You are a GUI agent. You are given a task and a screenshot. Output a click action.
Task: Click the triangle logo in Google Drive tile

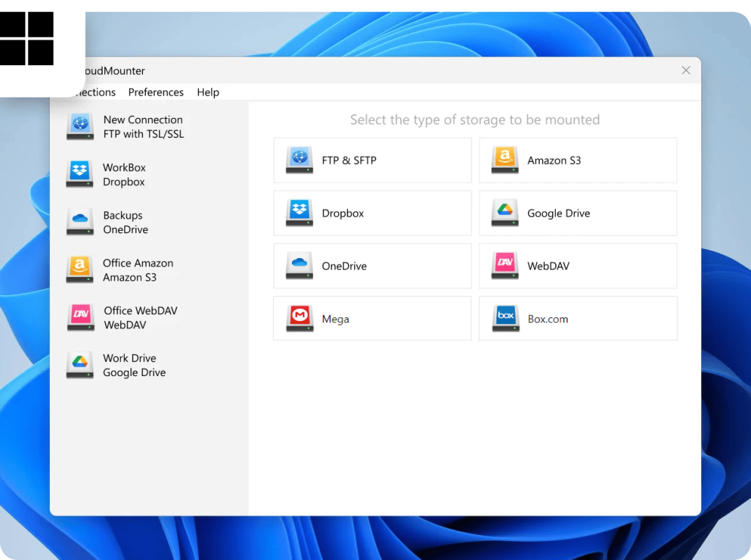505,213
